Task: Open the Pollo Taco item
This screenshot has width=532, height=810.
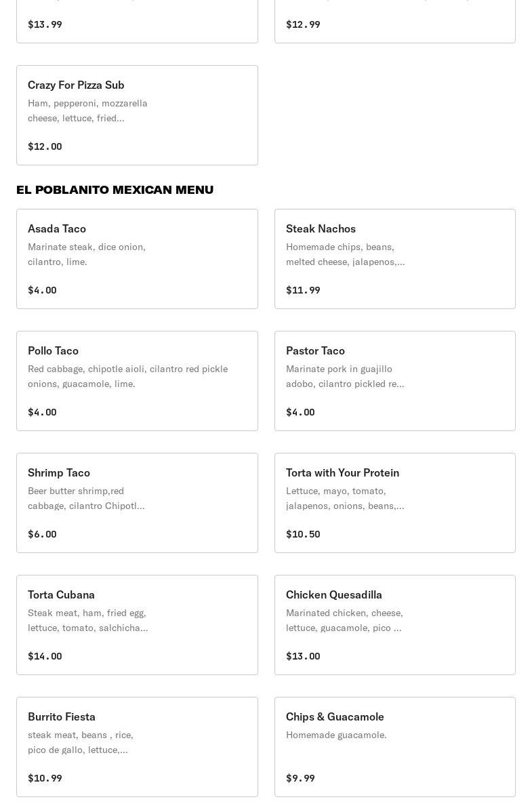Action: [137, 380]
